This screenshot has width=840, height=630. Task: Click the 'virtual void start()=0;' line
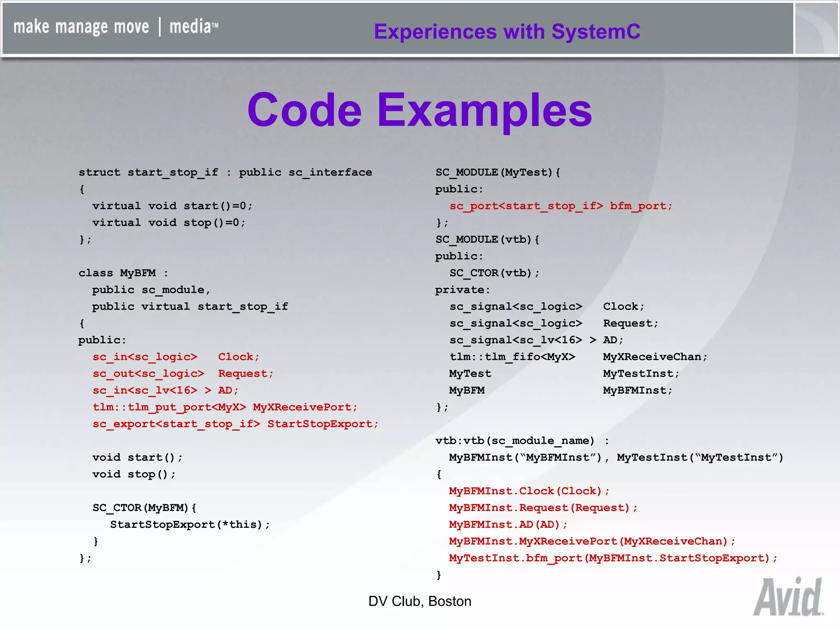(x=172, y=206)
